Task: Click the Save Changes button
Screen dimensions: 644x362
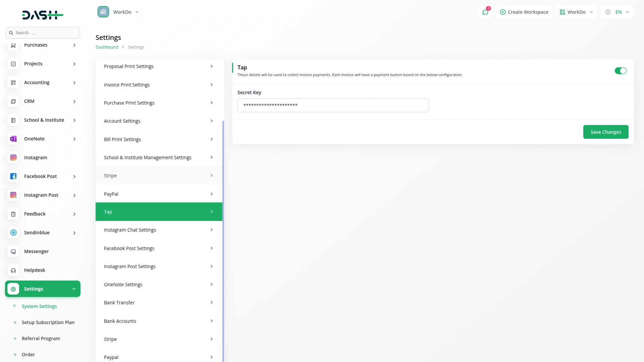Action: 605,132
